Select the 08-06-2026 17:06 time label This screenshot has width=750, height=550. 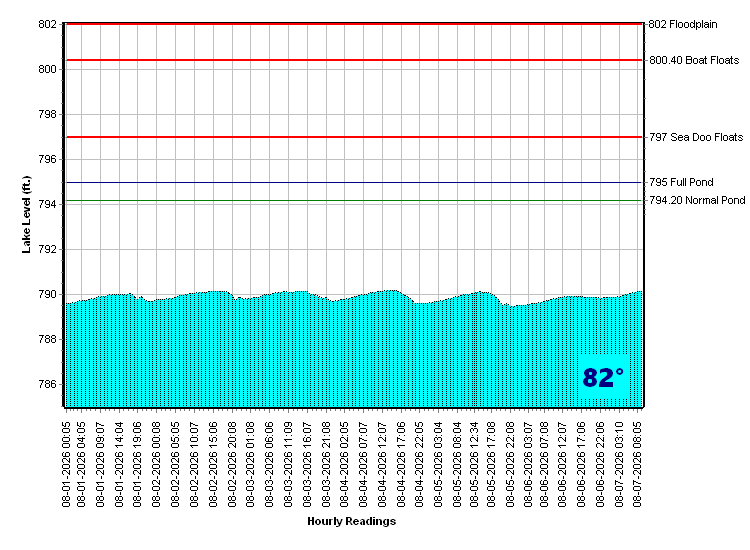(581, 464)
